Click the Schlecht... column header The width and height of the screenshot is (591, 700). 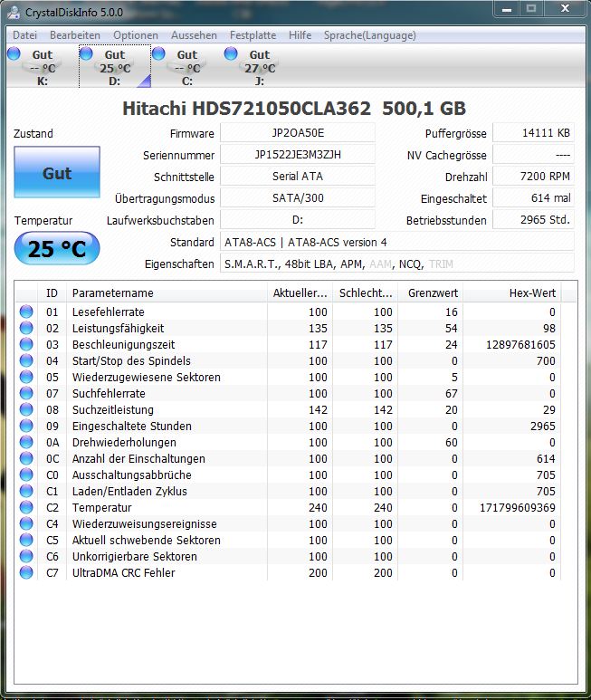coord(365,292)
